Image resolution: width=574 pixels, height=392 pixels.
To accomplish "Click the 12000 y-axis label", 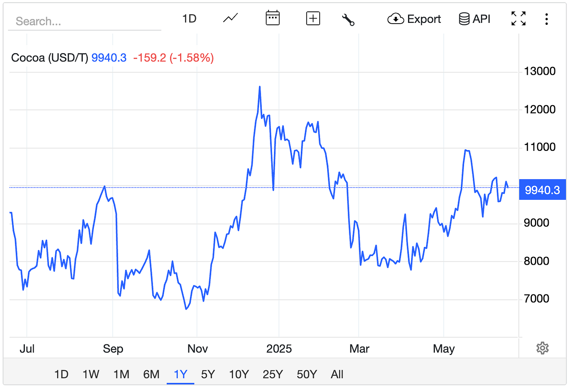I will 540,109.
